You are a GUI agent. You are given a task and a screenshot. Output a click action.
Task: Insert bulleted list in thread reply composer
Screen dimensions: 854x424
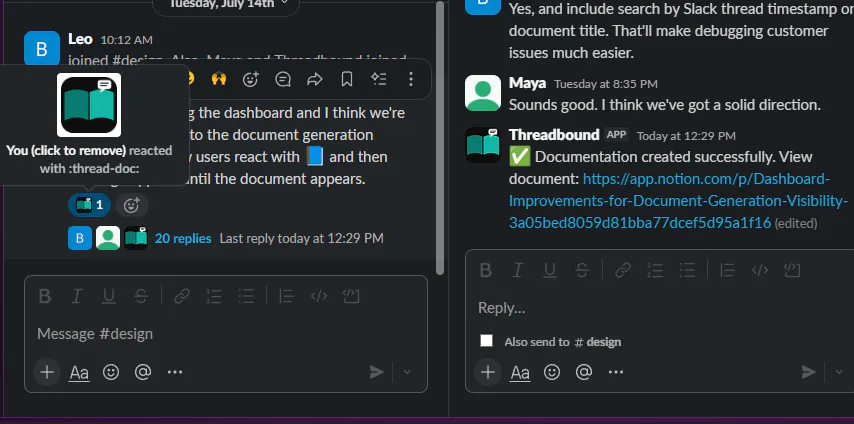(x=687, y=270)
